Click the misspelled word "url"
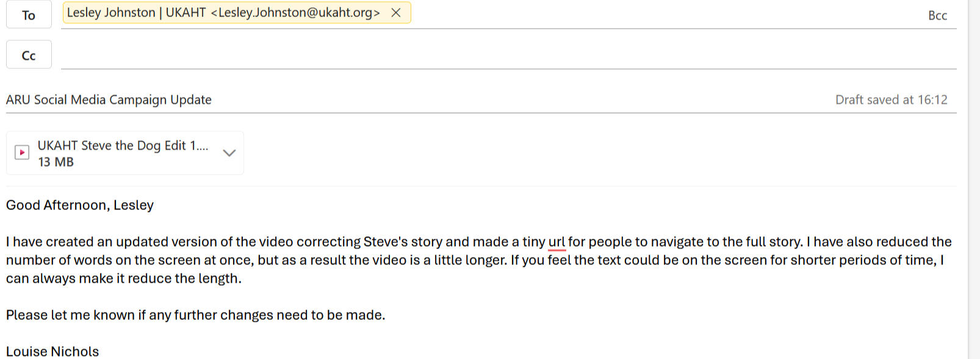Screen dimensions: 980x359 pyautogui.click(x=557, y=242)
